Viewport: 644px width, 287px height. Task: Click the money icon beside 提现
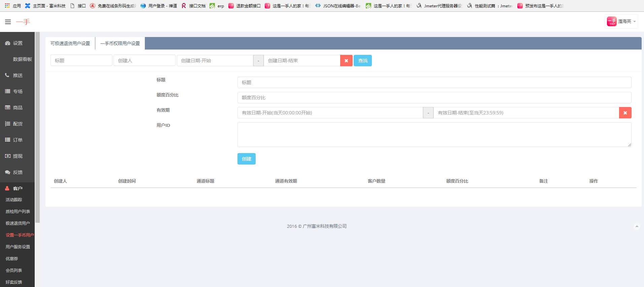7,156
